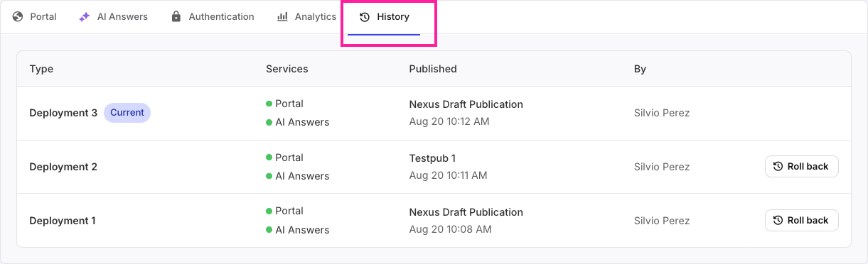Select the Deployment 1 row label
868x264 pixels.
(x=63, y=221)
